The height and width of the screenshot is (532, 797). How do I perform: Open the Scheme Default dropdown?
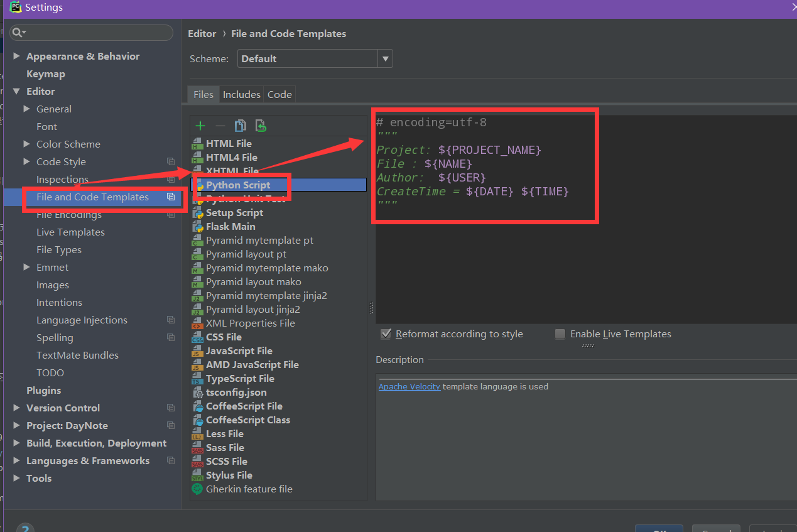(315, 58)
